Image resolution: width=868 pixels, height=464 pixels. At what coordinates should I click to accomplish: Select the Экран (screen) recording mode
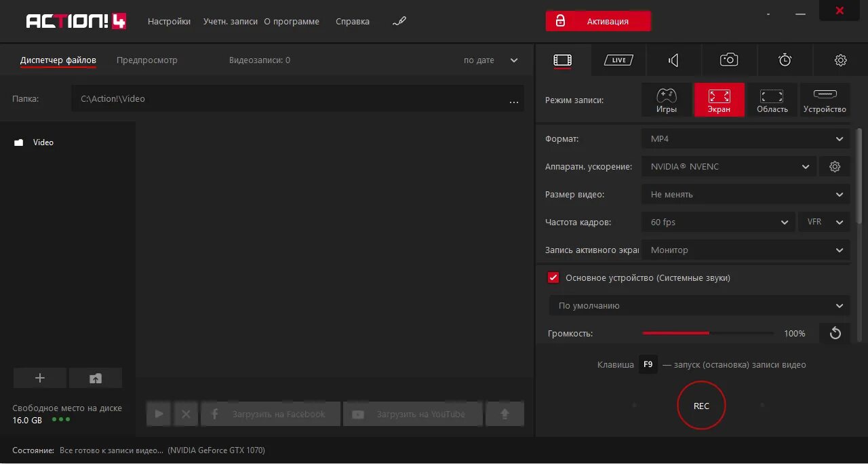click(x=719, y=100)
